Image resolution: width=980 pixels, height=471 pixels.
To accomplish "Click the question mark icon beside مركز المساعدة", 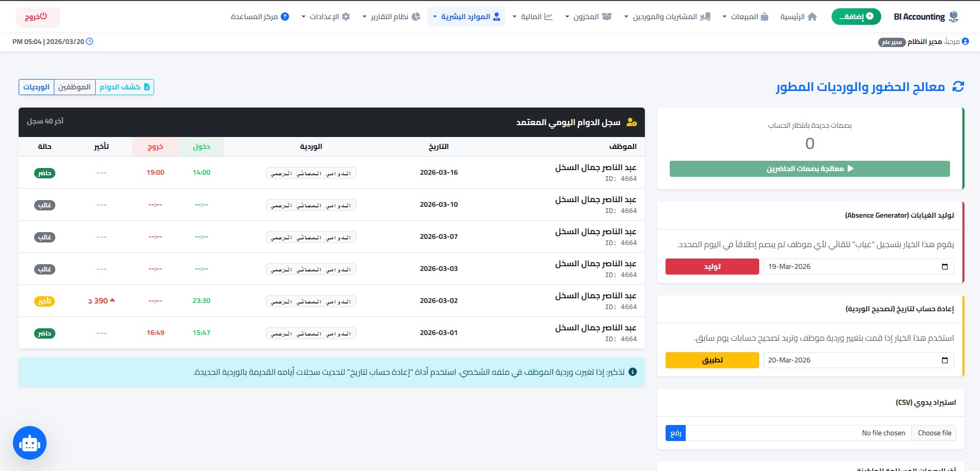I will [x=284, y=16].
